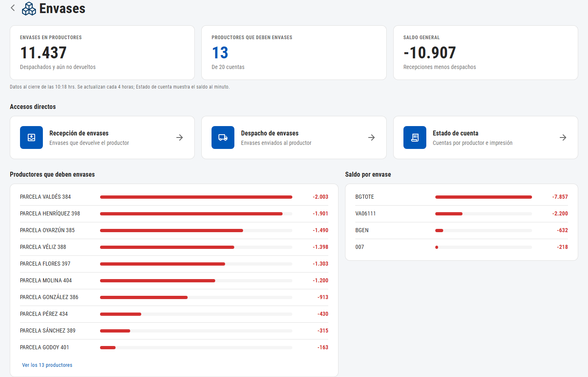Click the -218 balance for envase 007
This screenshot has width=588, height=377.
click(x=562, y=247)
